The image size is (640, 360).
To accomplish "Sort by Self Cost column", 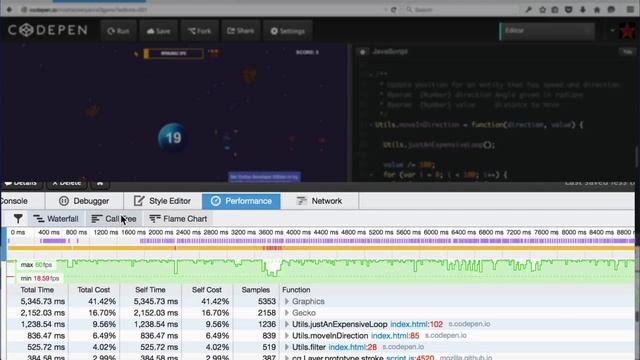I will click(207, 290).
